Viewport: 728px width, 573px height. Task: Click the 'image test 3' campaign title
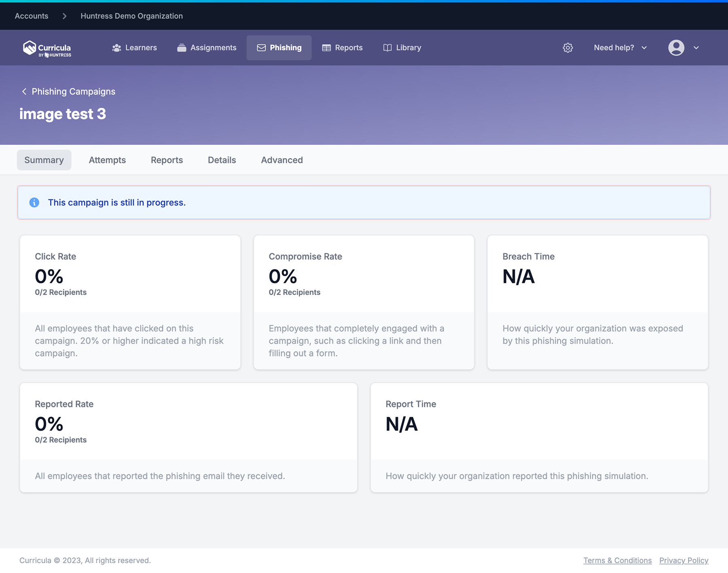click(x=63, y=114)
